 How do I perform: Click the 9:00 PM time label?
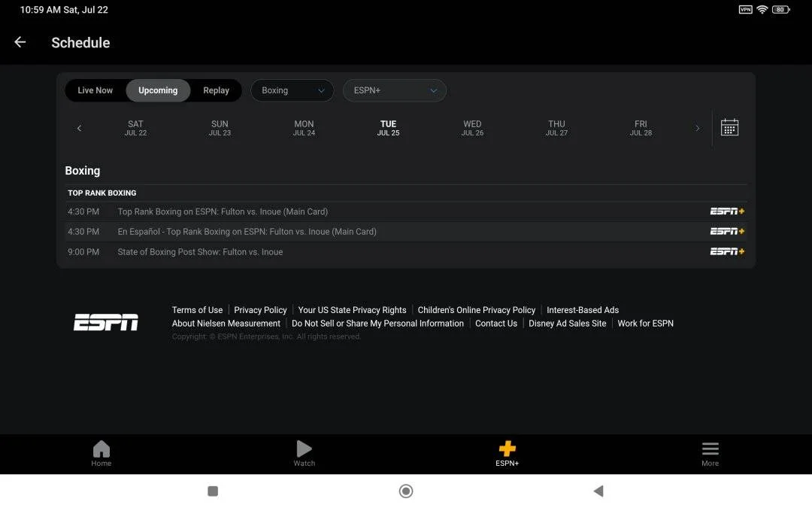point(83,252)
